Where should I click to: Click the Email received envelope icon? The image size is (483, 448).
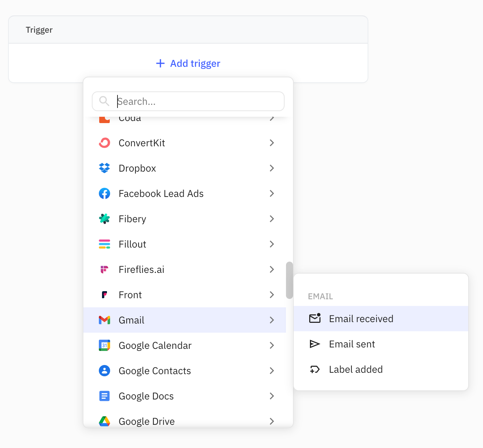[315, 318]
